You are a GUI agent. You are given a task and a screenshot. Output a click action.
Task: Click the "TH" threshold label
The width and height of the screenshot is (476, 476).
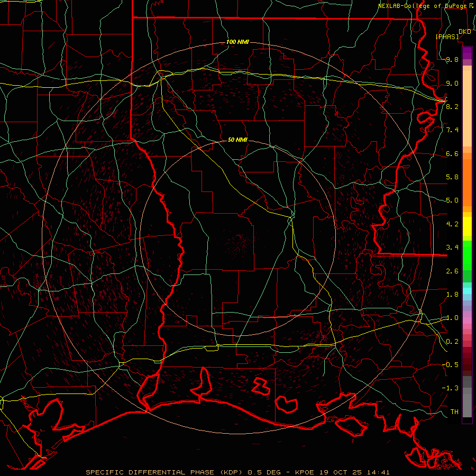[454, 411]
